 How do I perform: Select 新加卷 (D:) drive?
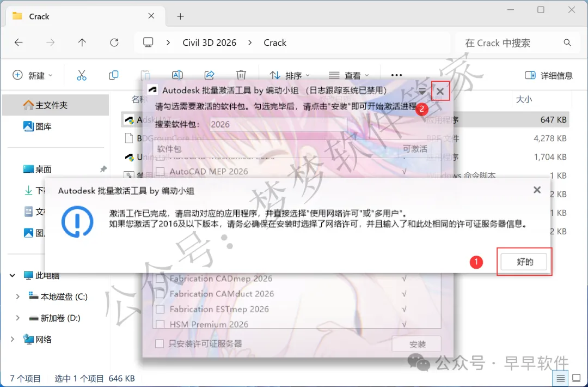click(x=55, y=318)
